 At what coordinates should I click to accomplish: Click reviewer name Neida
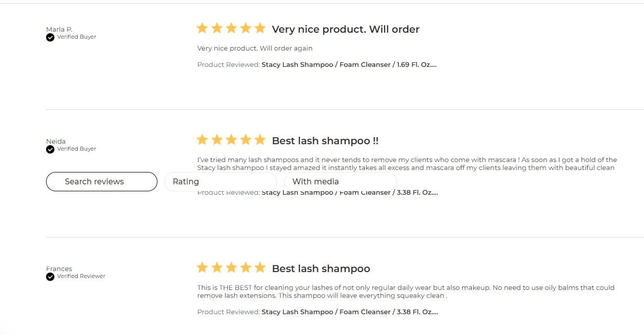pyautogui.click(x=56, y=141)
